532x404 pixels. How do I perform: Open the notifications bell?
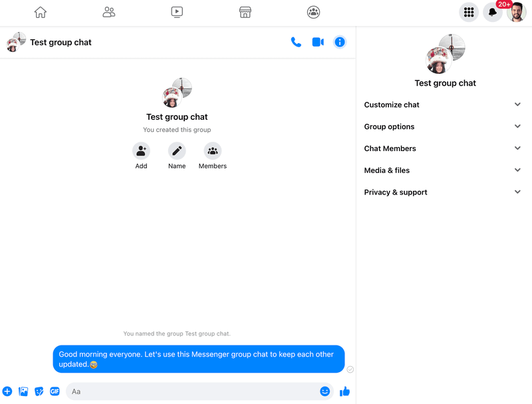[492, 12]
